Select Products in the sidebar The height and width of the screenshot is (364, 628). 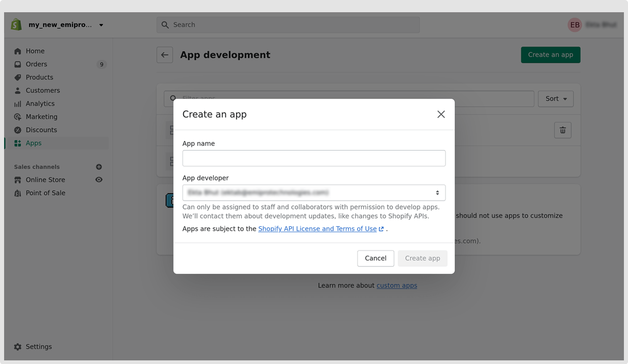(x=39, y=78)
